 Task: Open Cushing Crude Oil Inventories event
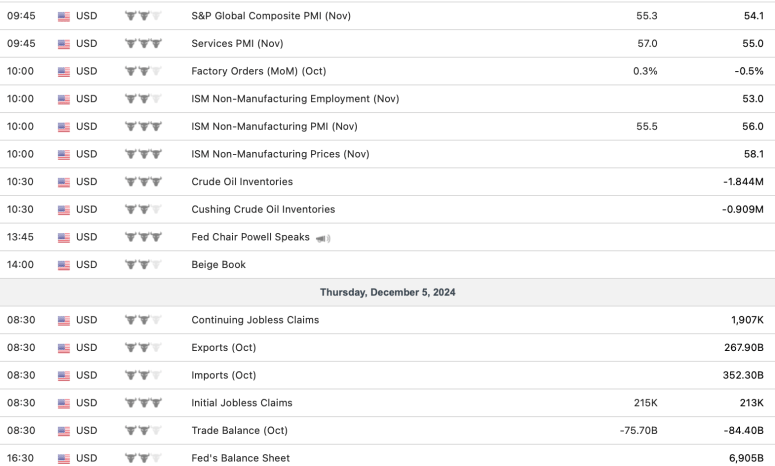tap(263, 210)
